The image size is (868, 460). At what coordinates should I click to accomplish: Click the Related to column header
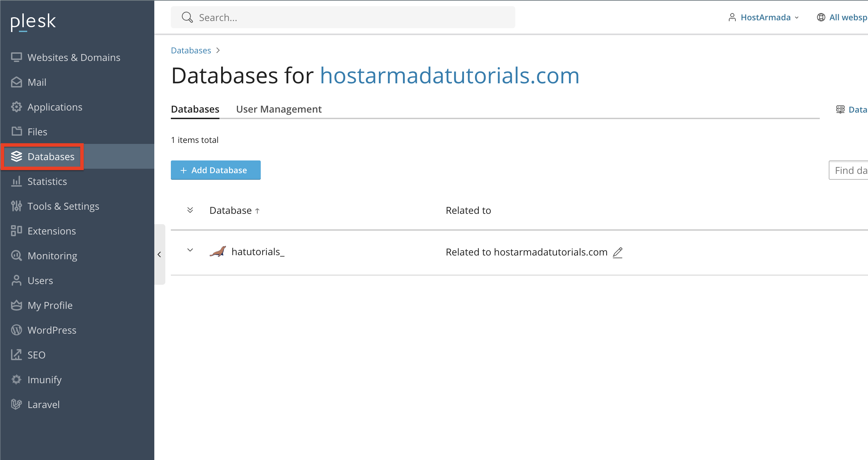click(468, 210)
